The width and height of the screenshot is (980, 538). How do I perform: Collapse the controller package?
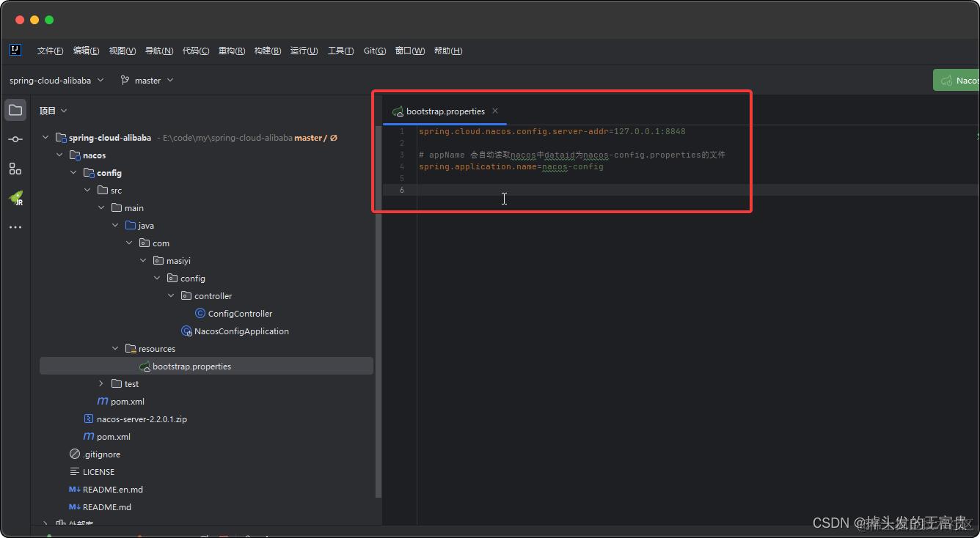click(171, 296)
